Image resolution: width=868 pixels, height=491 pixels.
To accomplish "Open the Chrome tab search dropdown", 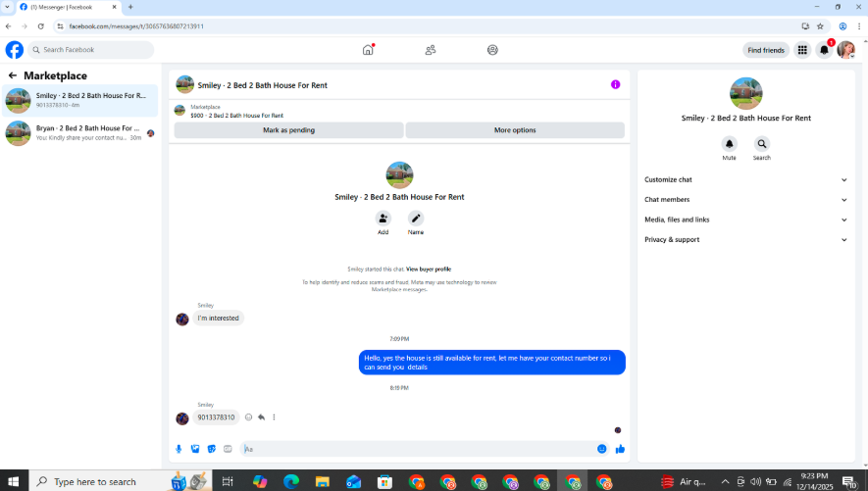I will 7,7.
